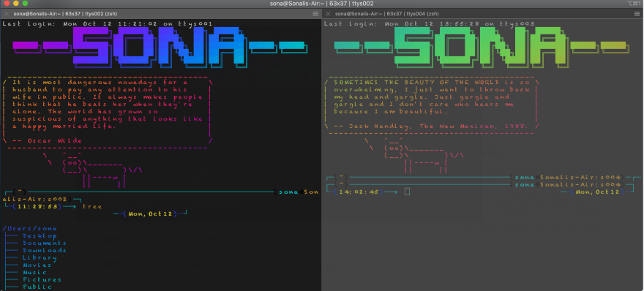Click the 'Downloads' entry in tree output
Viewport: 644px width, 291px height.
point(45,250)
